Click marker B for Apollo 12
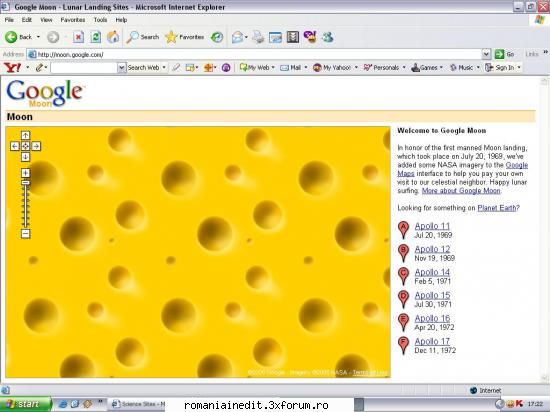This screenshot has height=412, width=550. tap(403, 253)
